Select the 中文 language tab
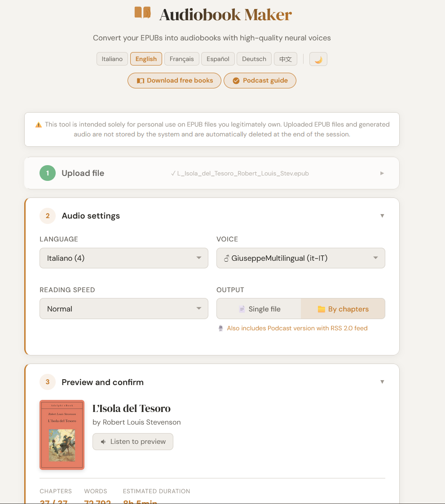 [286, 59]
